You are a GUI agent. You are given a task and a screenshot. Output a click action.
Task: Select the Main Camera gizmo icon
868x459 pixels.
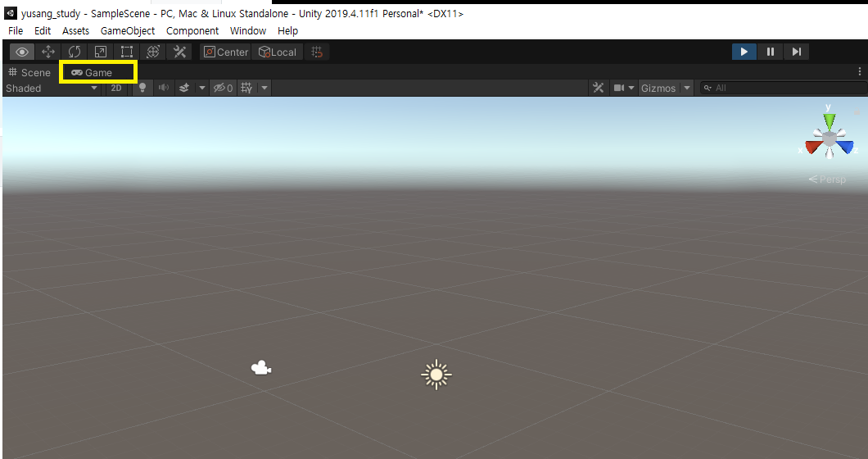click(260, 368)
